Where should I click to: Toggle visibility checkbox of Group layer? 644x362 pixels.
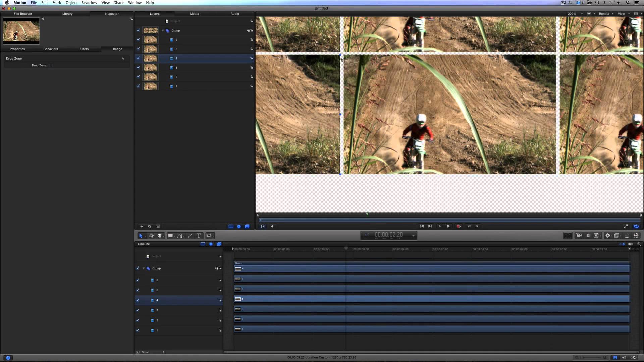coord(138,30)
